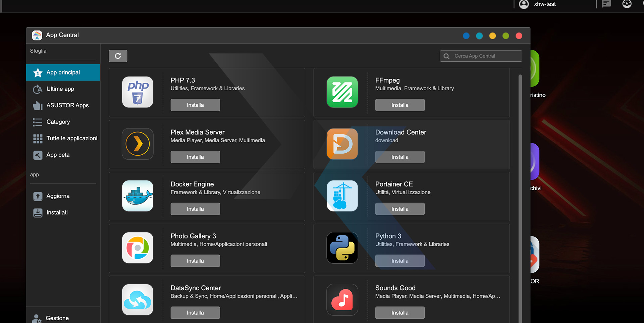Refresh the App Central app list

tap(118, 56)
